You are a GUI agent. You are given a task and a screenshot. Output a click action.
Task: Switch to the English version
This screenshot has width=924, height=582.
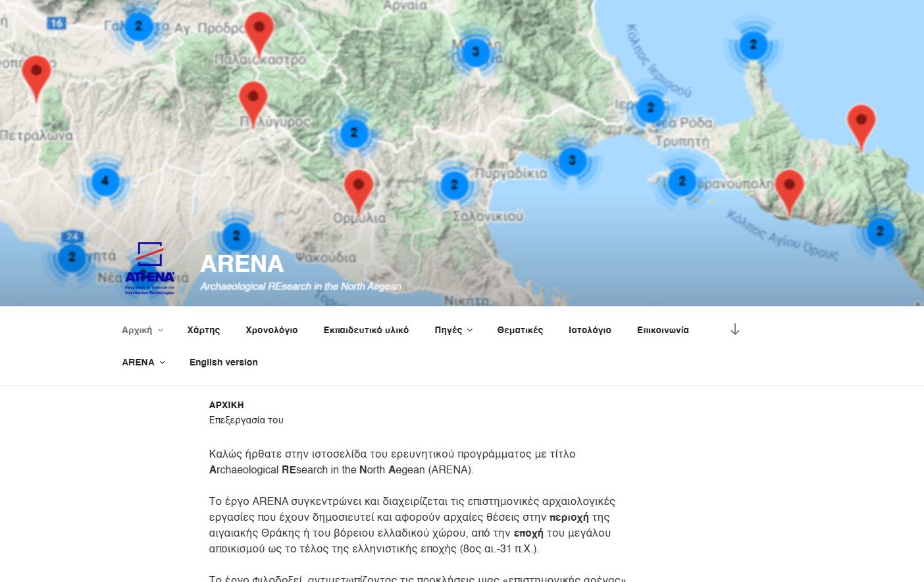[x=223, y=363]
